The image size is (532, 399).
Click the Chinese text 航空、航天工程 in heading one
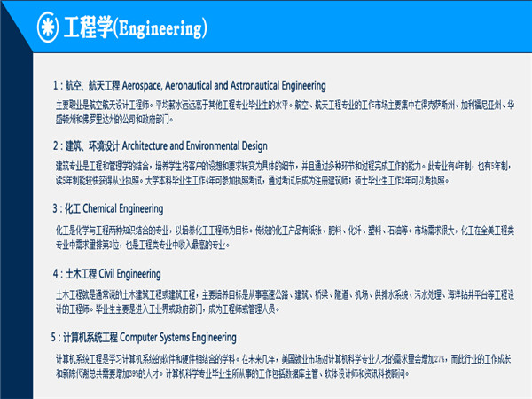88,85
